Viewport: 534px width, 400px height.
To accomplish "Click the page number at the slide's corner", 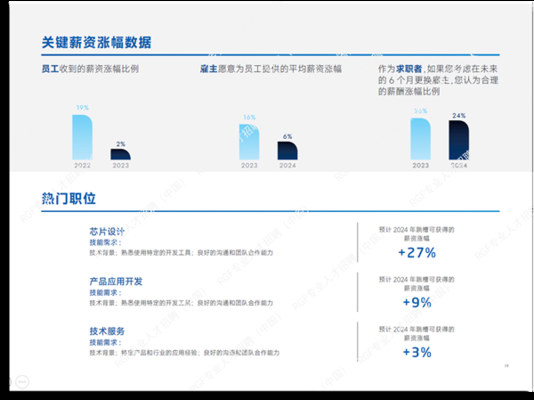I will (x=506, y=366).
